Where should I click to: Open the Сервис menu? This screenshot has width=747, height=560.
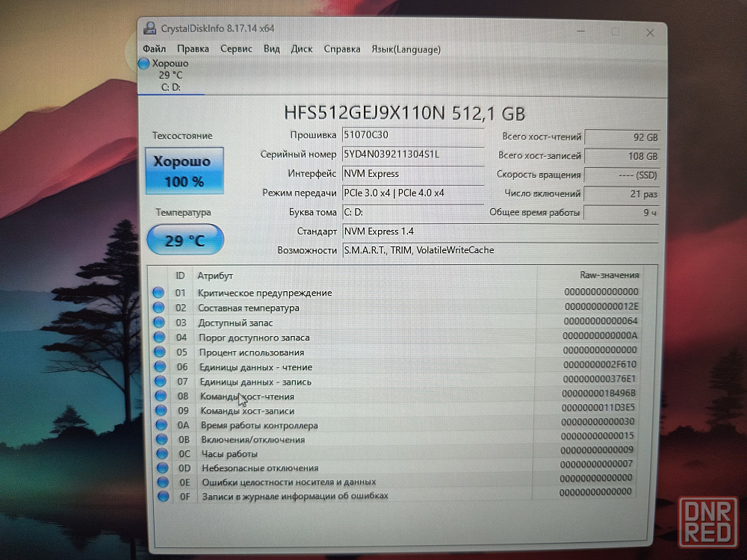236,49
